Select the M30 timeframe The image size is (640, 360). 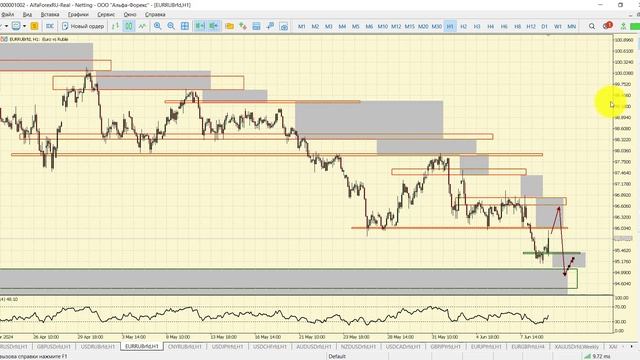point(436,27)
